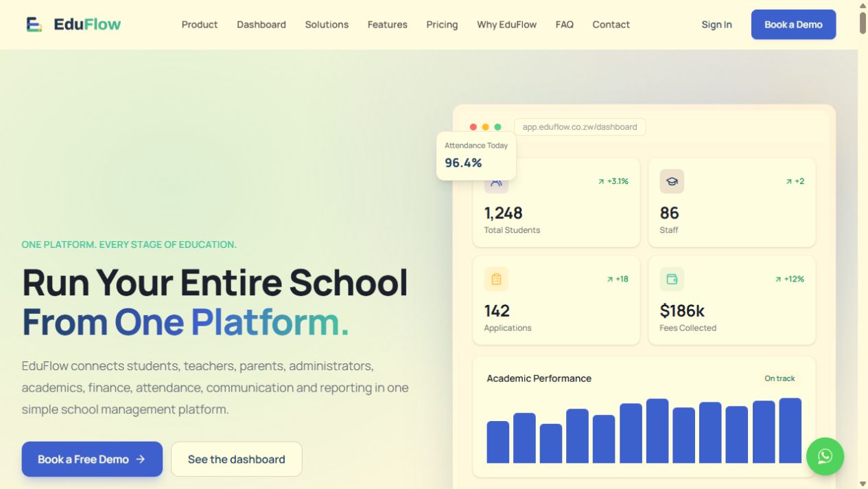
Task: Open WhatsApp chat floating button
Action: point(825,456)
